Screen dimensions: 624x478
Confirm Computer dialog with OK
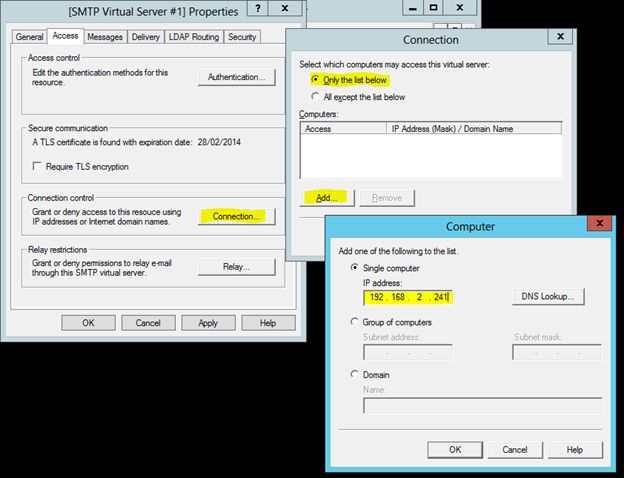455,450
